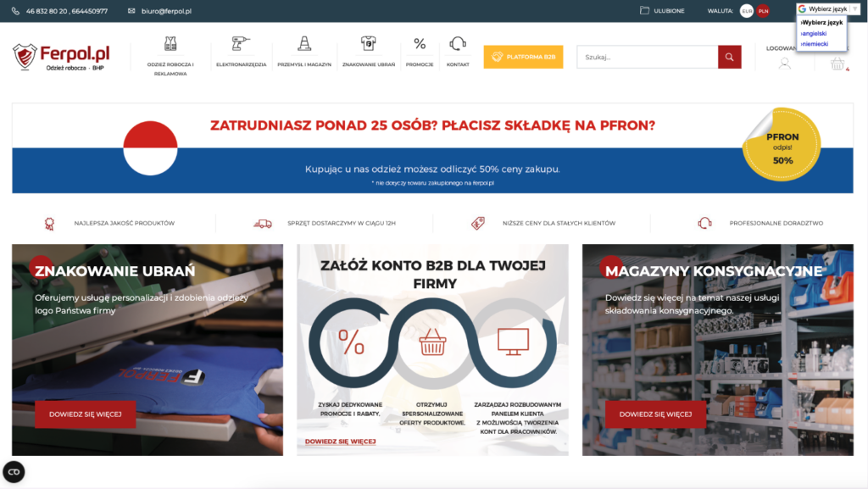The width and height of the screenshot is (868, 489).
Task: Open the shopping basket icon
Action: pos(837,64)
